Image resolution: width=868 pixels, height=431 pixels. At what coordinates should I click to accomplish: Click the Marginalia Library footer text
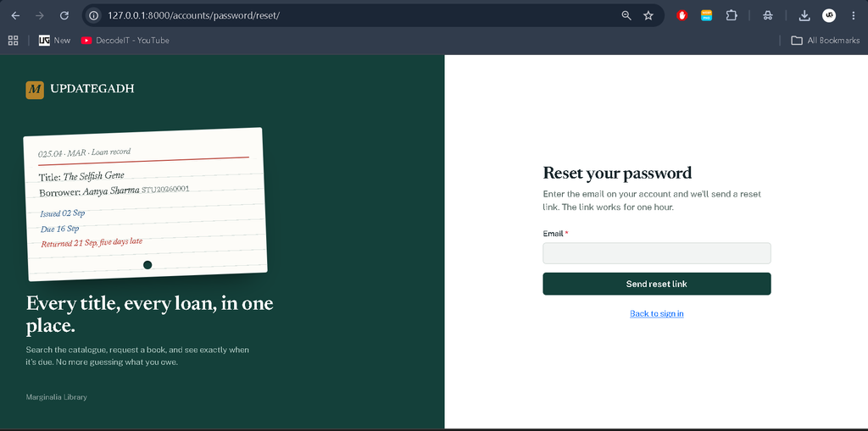coord(57,397)
